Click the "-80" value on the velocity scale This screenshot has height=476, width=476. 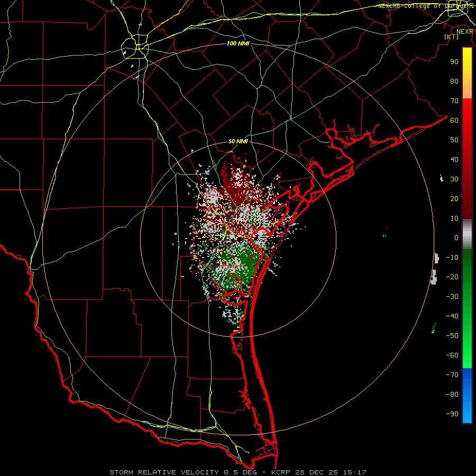(x=452, y=395)
